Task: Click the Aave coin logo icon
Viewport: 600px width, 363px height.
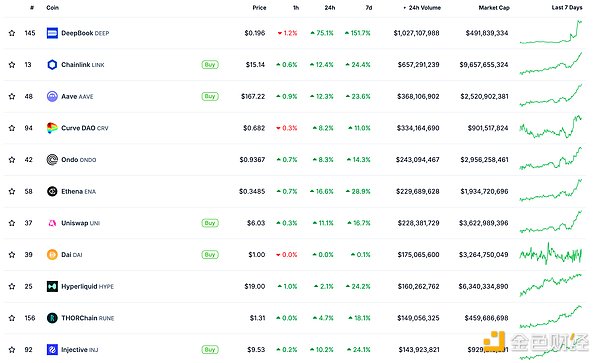Action: [52, 96]
